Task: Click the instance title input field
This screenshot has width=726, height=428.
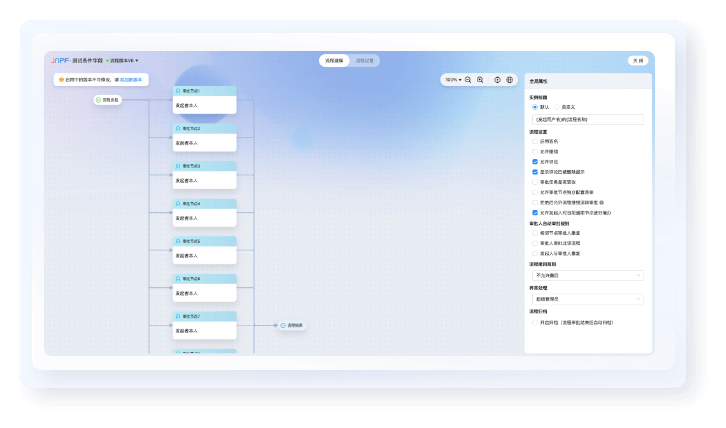Action: pyautogui.click(x=588, y=120)
